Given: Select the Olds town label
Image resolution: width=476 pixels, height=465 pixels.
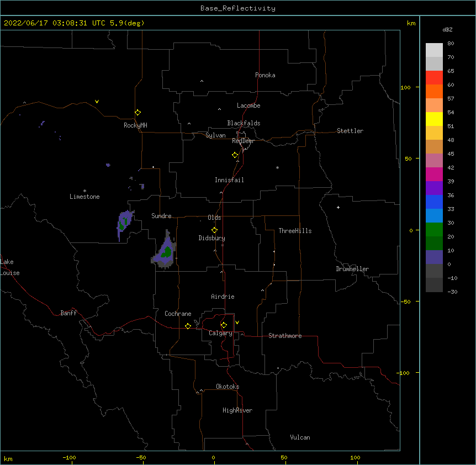Looking at the screenshot, I should click(x=214, y=218).
